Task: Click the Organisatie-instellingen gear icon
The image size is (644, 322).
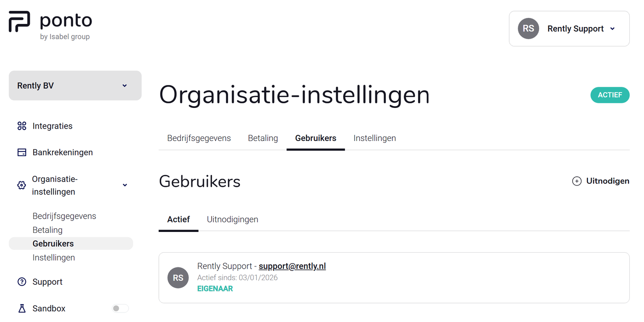Action: 22,185
